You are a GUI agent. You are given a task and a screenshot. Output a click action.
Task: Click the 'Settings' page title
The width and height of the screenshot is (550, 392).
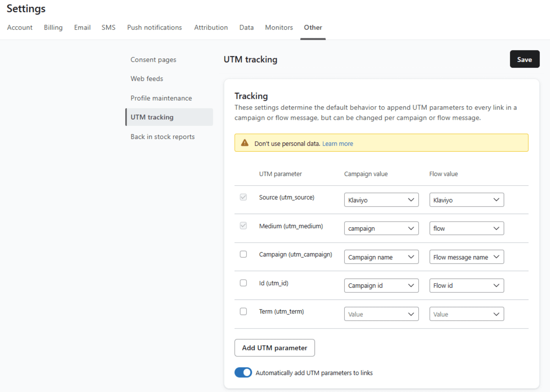[26, 9]
